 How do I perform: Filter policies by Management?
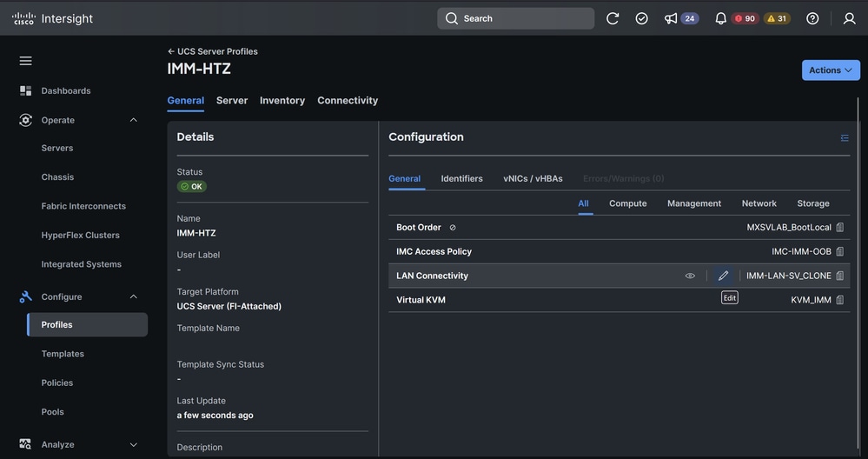click(x=694, y=203)
